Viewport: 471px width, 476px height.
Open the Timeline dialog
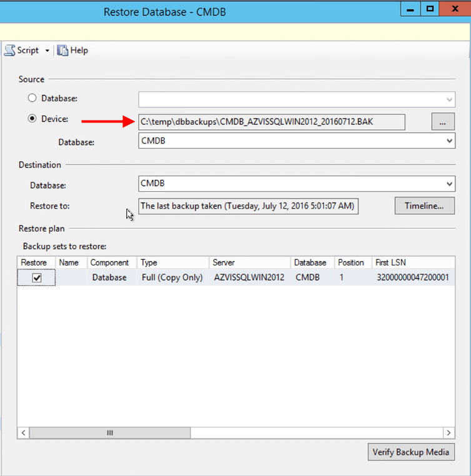[x=425, y=206]
